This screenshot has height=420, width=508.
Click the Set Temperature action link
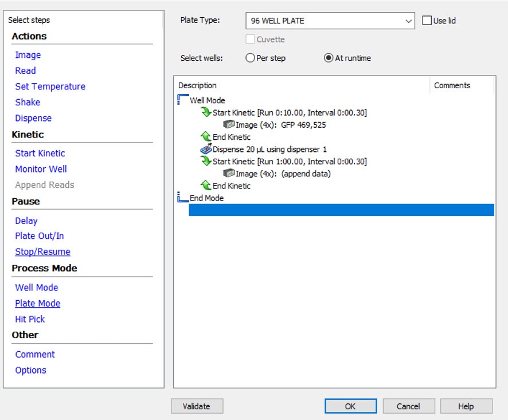tap(50, 87)
